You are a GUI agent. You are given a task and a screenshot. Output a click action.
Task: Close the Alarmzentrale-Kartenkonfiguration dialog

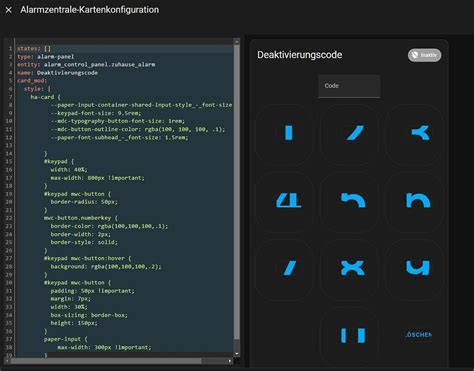(x=9, y=10)
